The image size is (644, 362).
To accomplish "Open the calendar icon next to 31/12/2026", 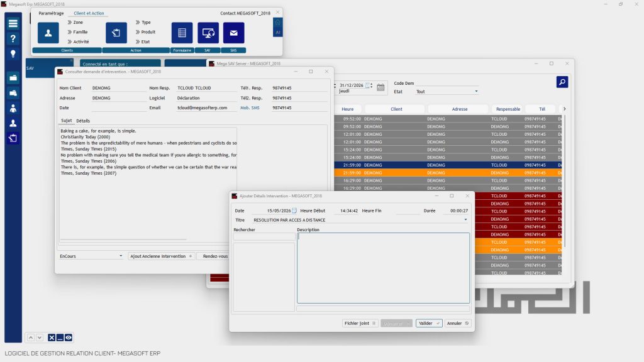I will 380,87.
